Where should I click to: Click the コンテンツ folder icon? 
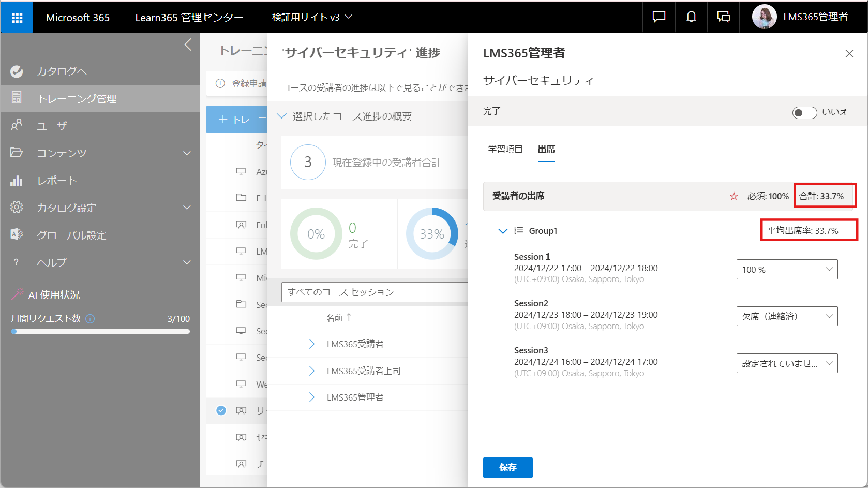tap(17, 152)
